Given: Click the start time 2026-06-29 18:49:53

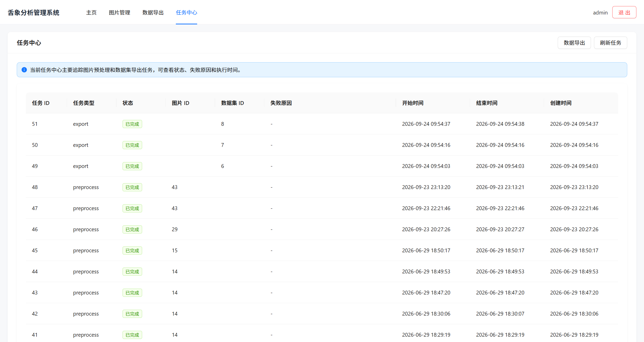Looking at the screenshot, I should coord(426,272).
